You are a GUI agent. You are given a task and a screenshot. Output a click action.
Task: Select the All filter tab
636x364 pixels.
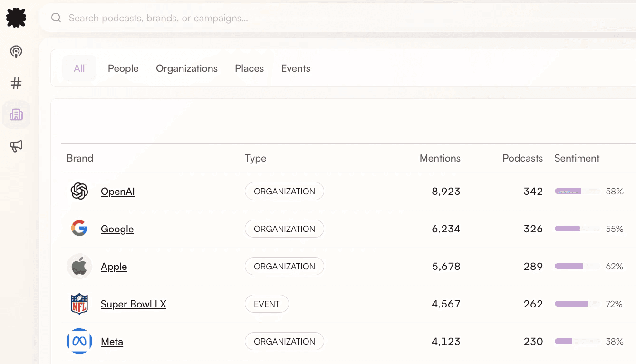pos(79,68)
